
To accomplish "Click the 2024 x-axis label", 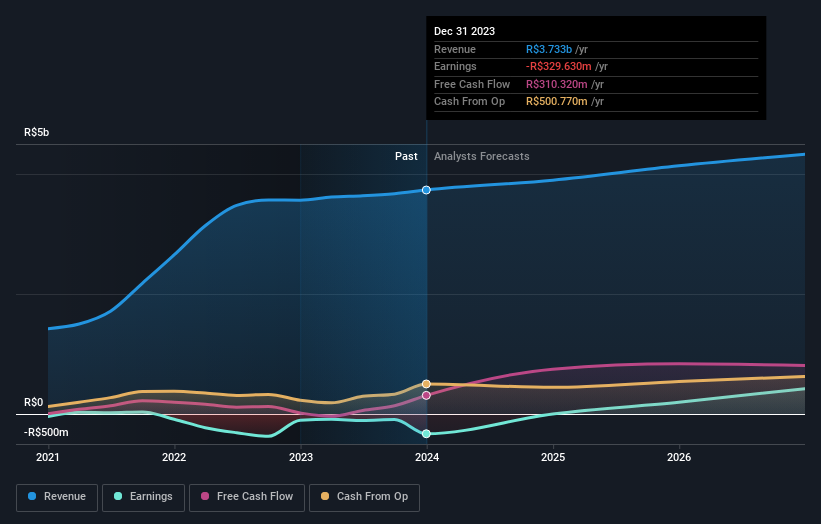I will point(427,457).
